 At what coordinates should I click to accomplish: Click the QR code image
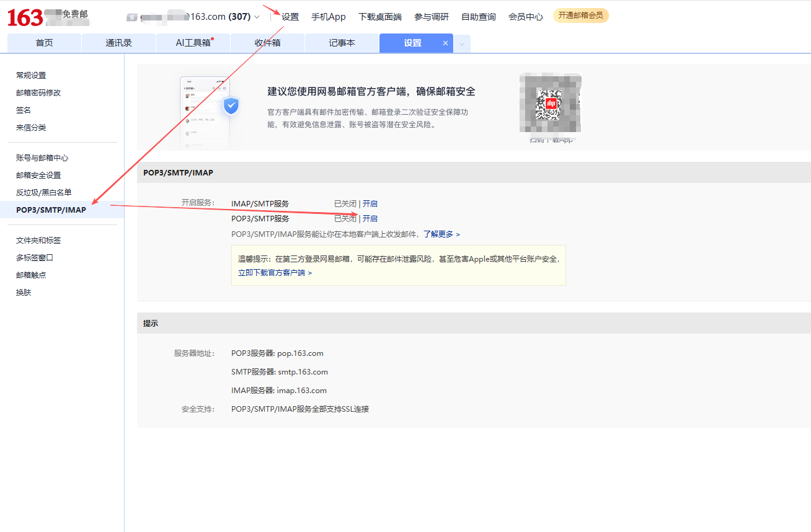point(549,105)
